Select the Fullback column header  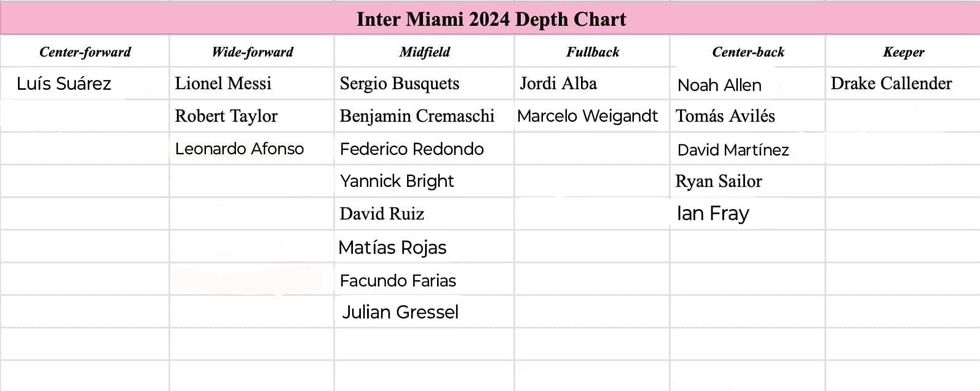[x=592, y=52]
